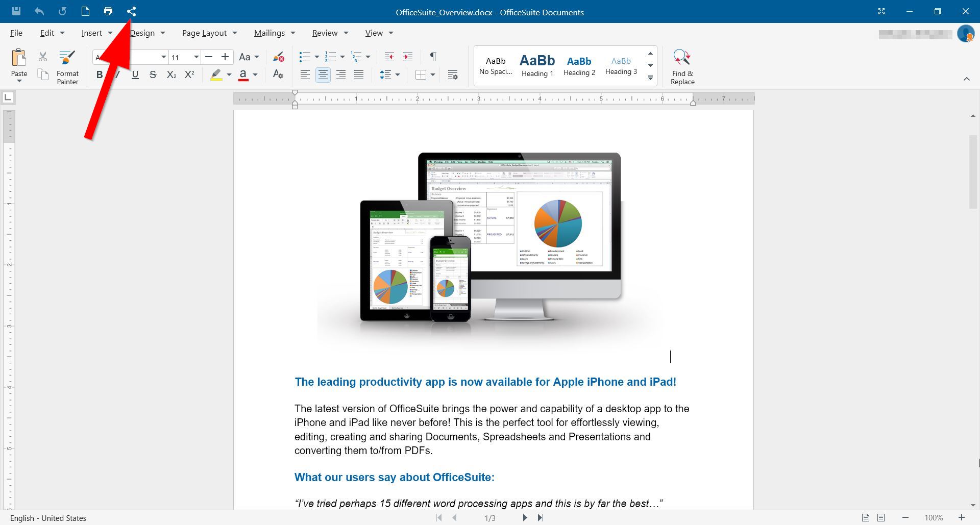Open the Review menu
Viewport: 980px width, 525px height.
330,33
